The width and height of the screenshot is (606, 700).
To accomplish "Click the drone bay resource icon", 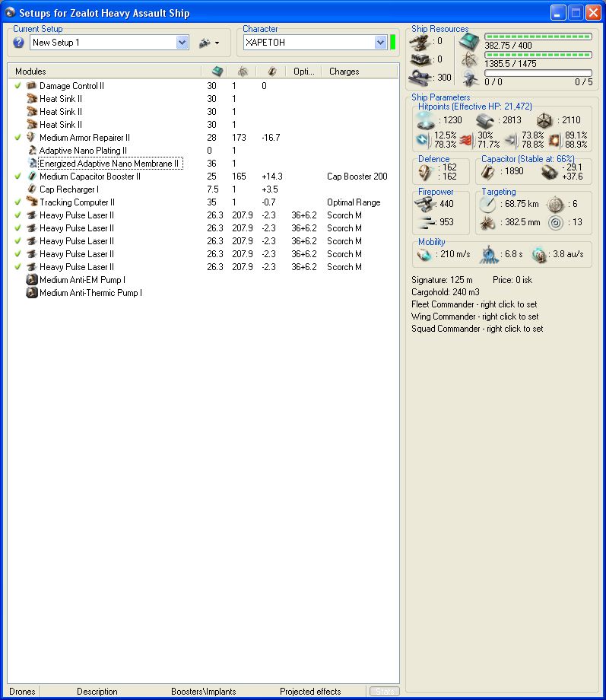I will (470, 78).
